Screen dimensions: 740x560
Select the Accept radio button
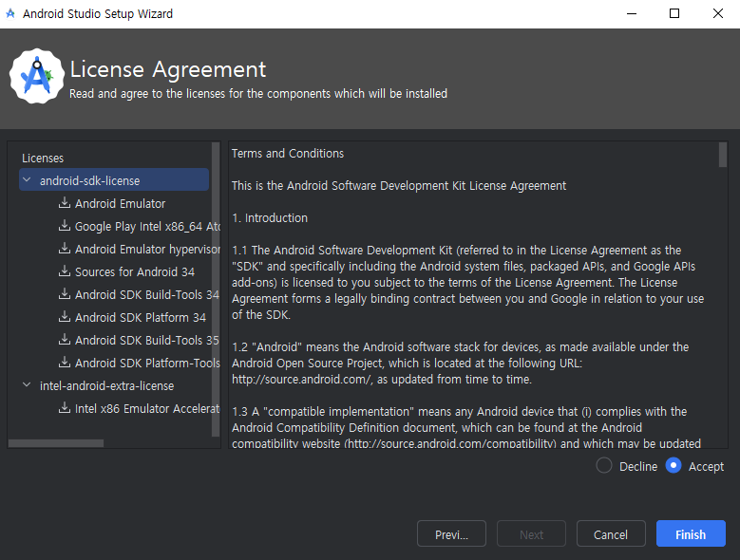pos(673,465)
